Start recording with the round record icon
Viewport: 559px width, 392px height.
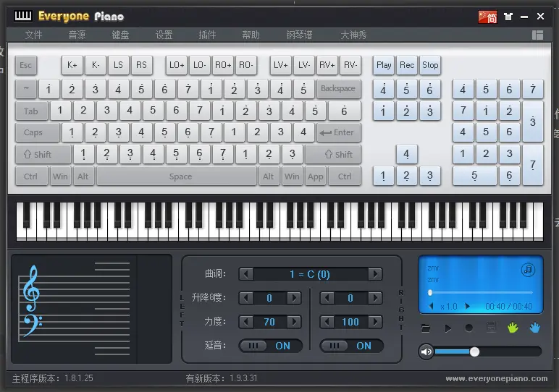(x=469, y=328)
